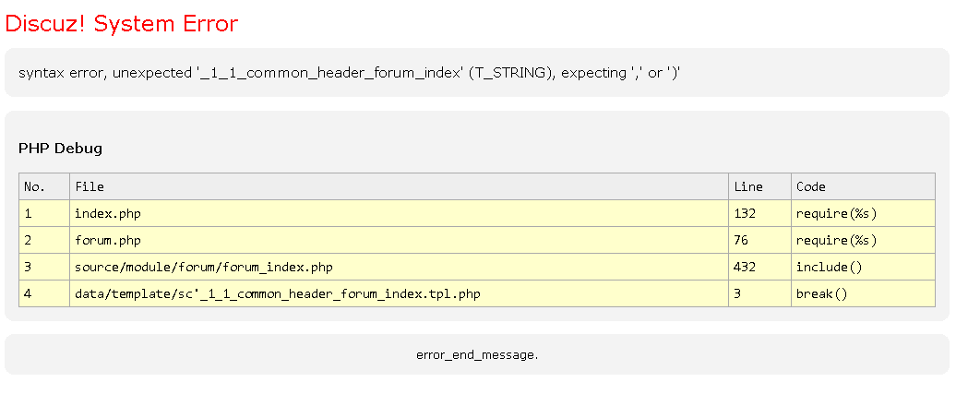Click the "Line" column header

[x=747, y=186]
